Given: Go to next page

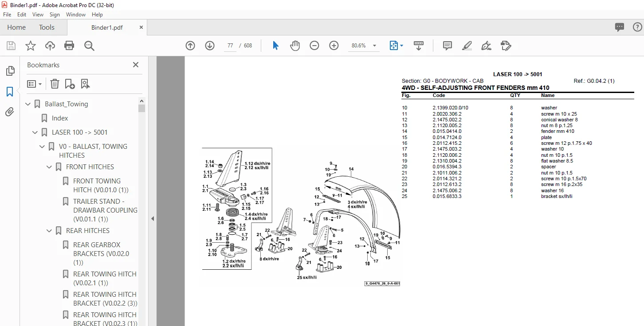Looking at the screenshot, I should (x=210, y=46).
